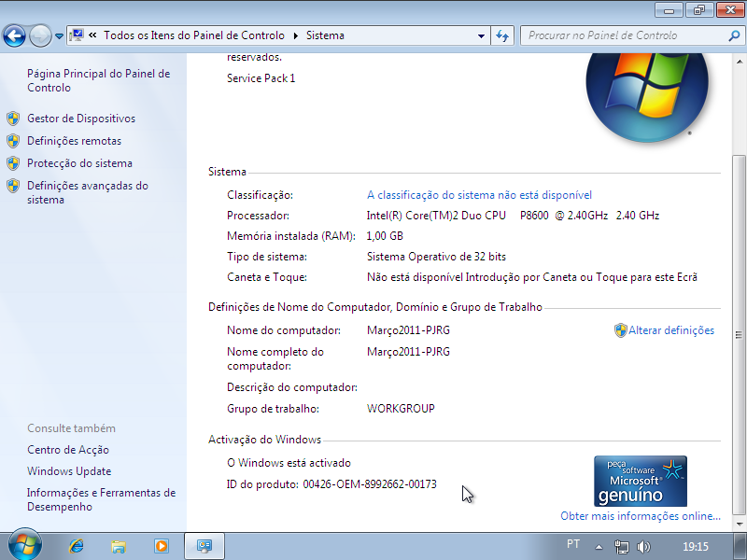
Task: Click Show desktop button at taskbar edge
Action: [x=741, y=547]
